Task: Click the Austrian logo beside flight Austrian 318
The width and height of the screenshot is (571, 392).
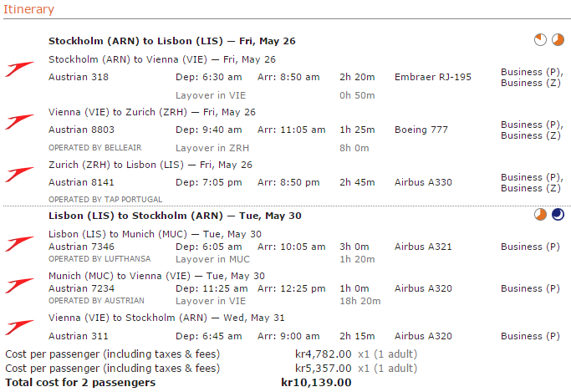Action: 19,69
